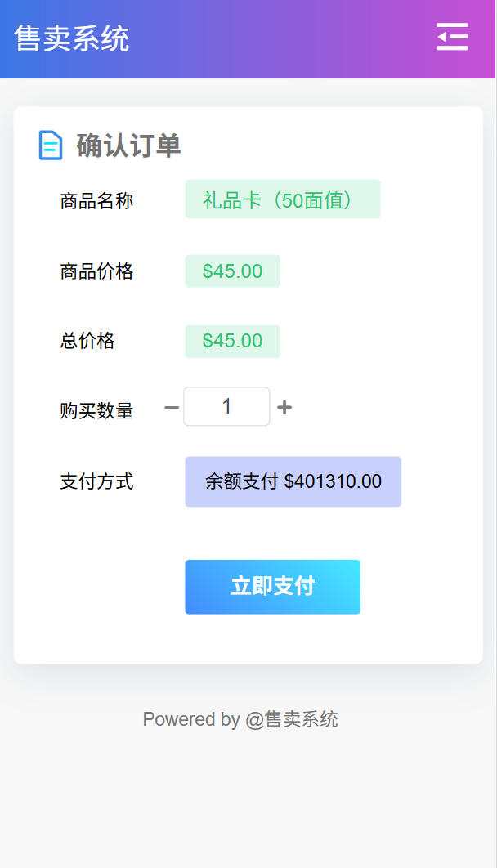The width and height of the screenshot is (497, 868).
Task: Decrease purchase quantity with minus icon
Action: coord(172,407)
